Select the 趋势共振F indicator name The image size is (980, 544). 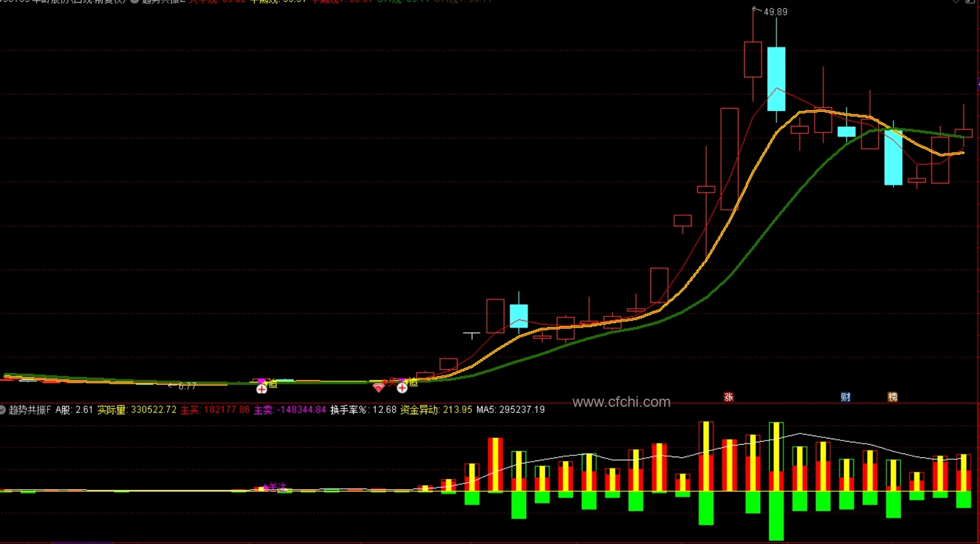[30, 410]
